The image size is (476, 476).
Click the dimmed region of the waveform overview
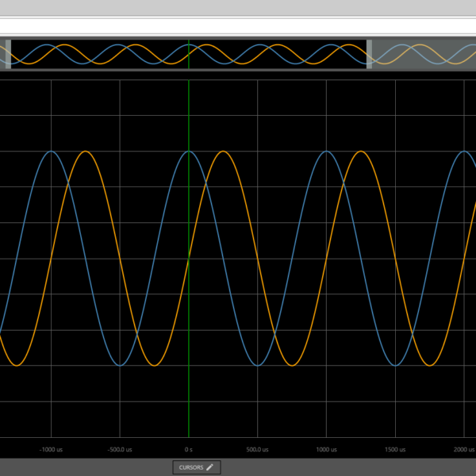[424, 54]
